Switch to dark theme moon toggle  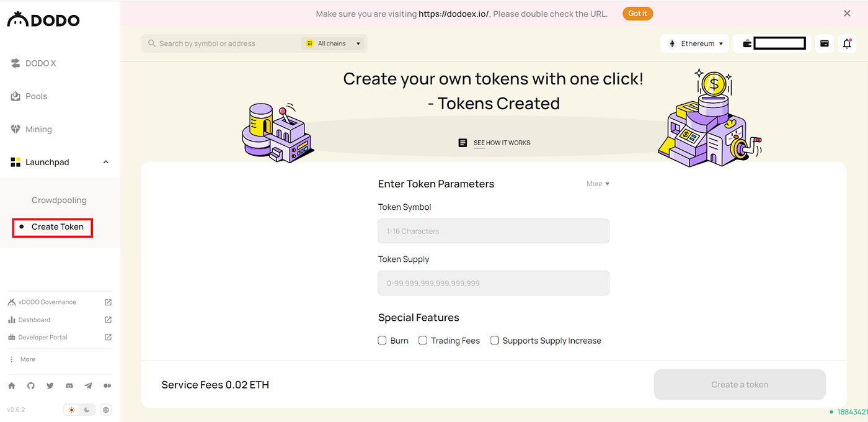click(x=87, y=410)
